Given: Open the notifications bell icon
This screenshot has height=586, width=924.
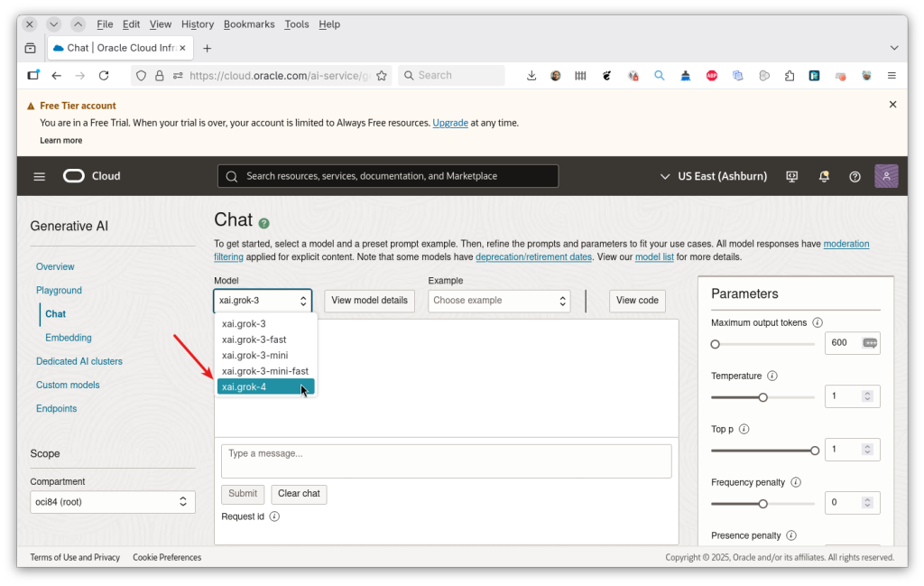Looking at the screenshot, I should 824,176.
